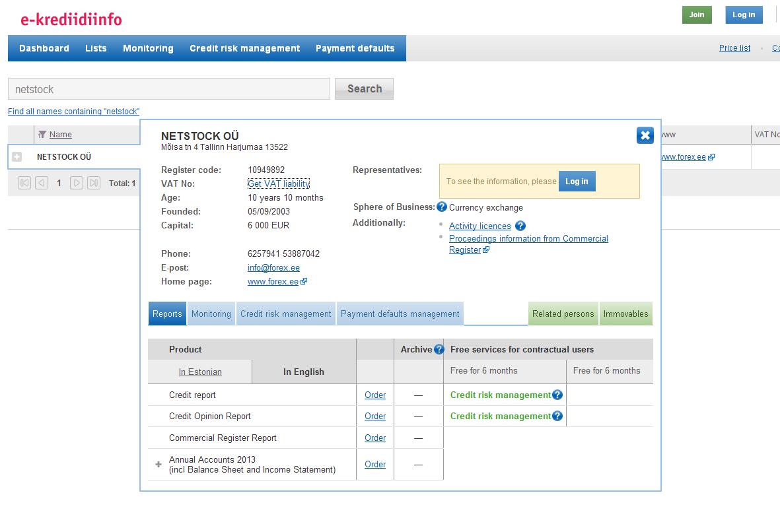Click Get VAT liability link
Image resolution: width=780 pixels, height=532 pixels.
279,183
